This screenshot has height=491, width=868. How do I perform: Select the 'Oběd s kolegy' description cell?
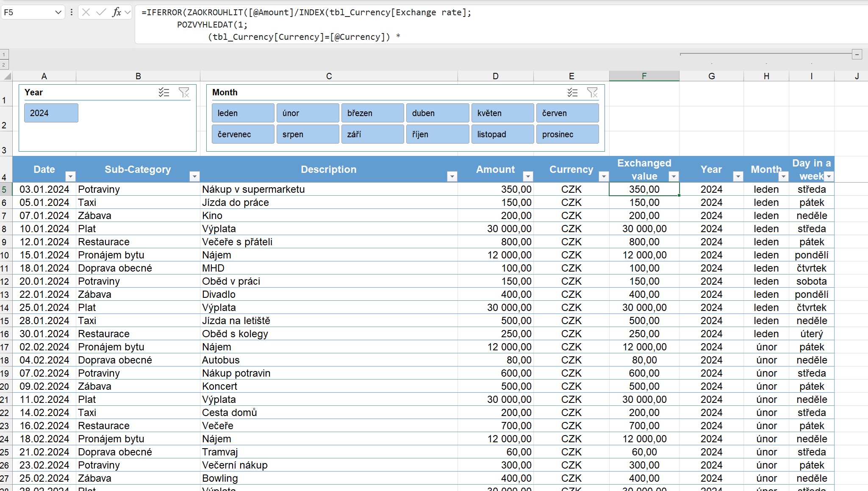click(329, 334)
